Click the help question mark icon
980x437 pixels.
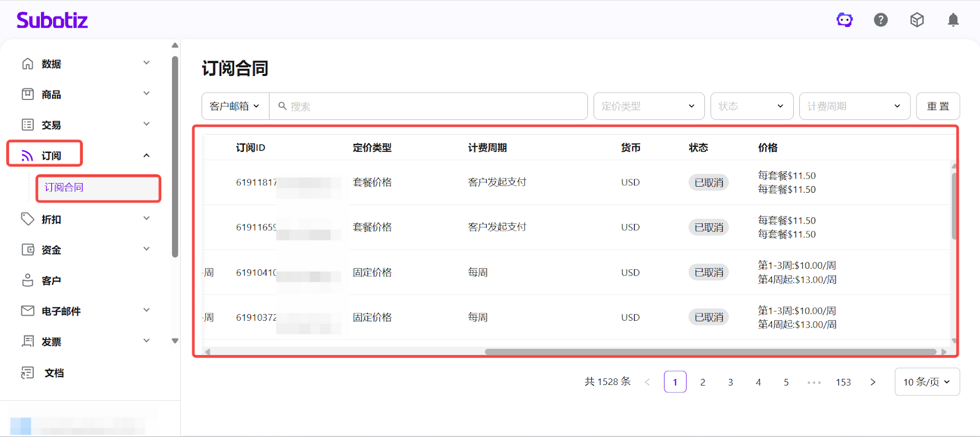[881, 20]
